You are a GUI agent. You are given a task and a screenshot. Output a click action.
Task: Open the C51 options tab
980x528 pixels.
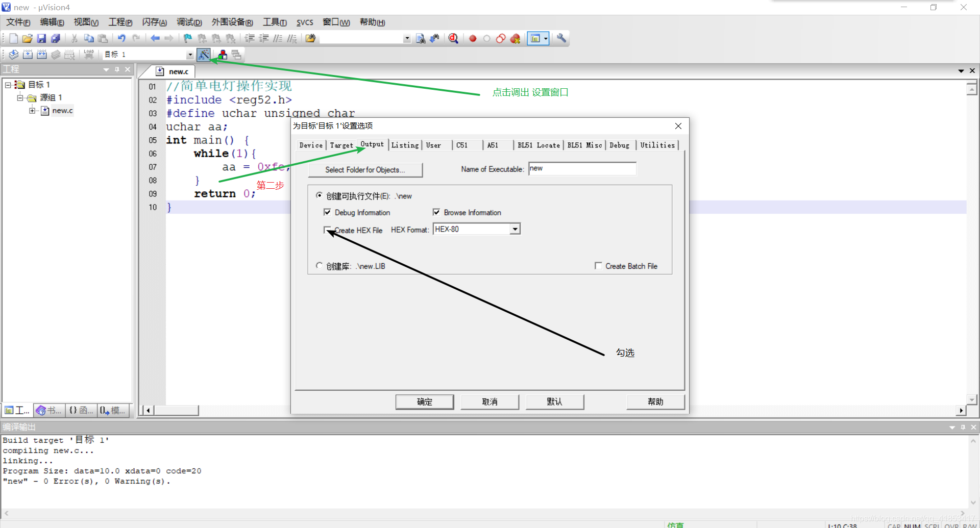tap(462, 145)
